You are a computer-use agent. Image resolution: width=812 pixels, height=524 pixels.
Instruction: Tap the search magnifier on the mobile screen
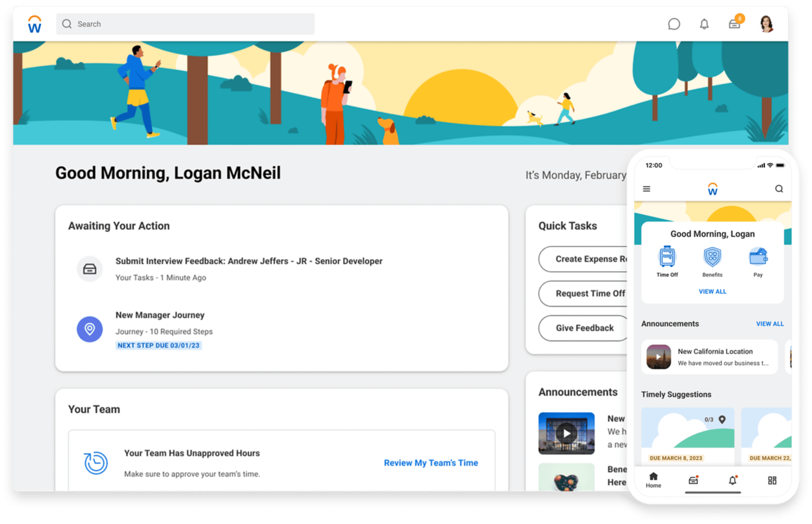click(779, 188)
